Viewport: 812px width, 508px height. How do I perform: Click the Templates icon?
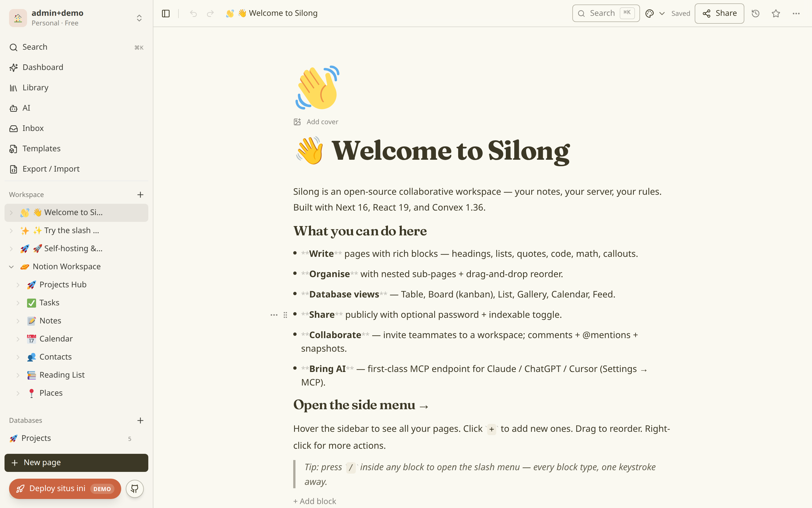point(14,149)
